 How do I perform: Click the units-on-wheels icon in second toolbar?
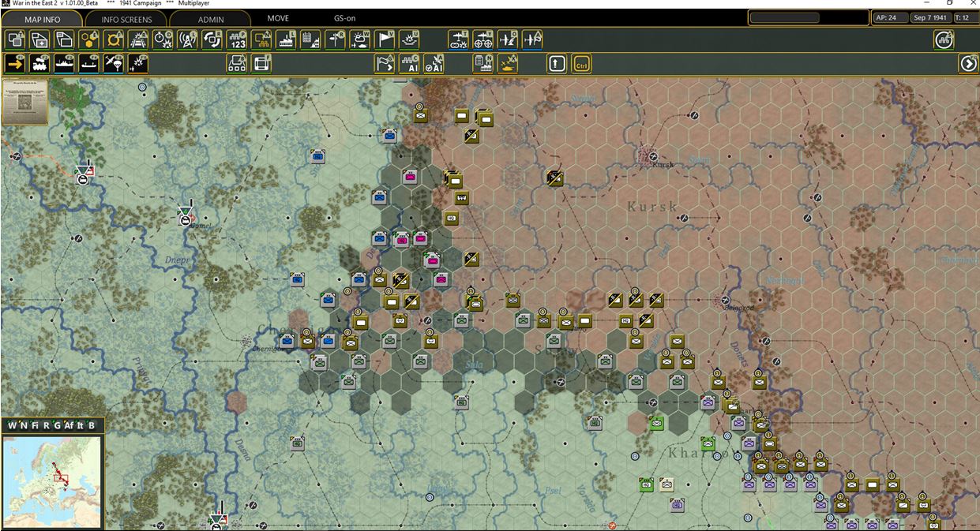(237, 64)
